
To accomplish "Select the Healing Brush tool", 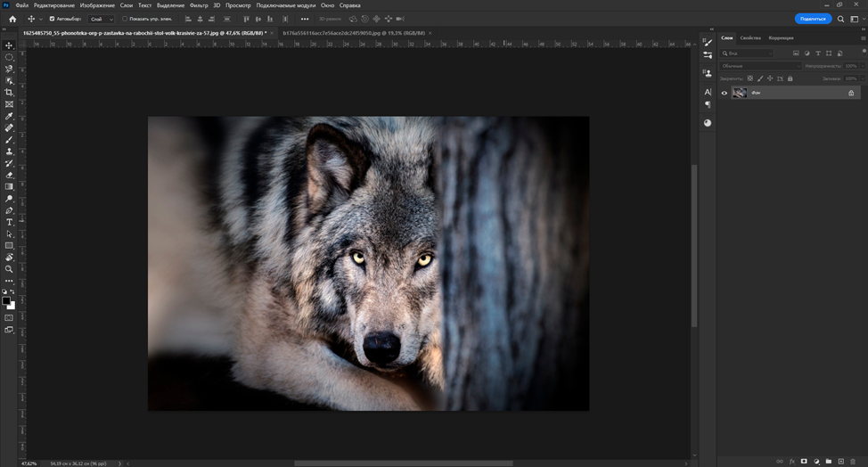I will [9, 127].
